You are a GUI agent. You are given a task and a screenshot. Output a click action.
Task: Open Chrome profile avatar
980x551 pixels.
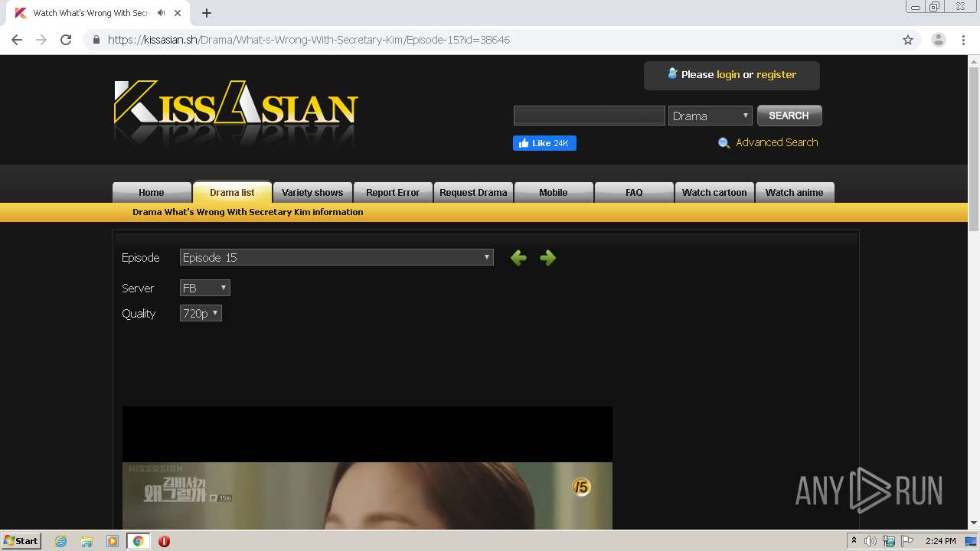(938, 40)
